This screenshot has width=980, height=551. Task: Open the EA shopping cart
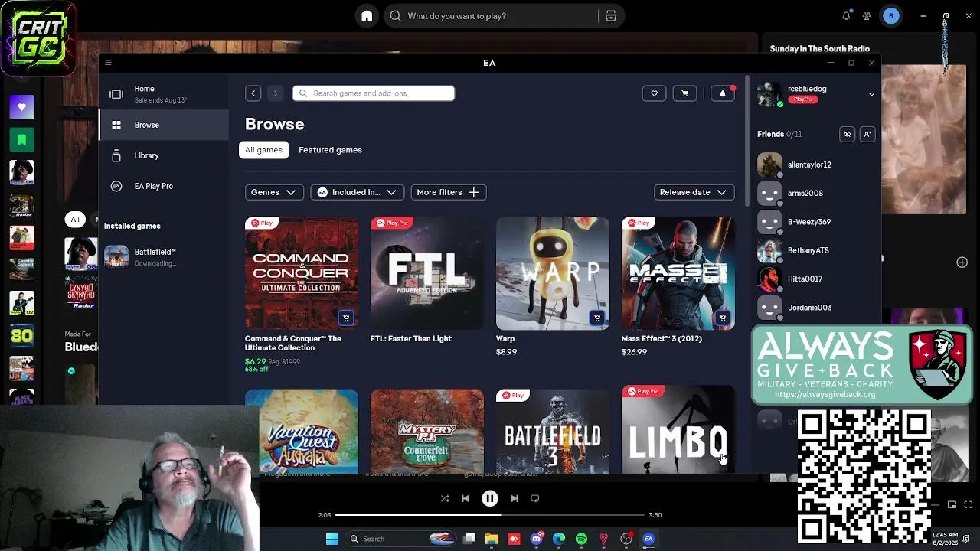click(x=684, y=93)
